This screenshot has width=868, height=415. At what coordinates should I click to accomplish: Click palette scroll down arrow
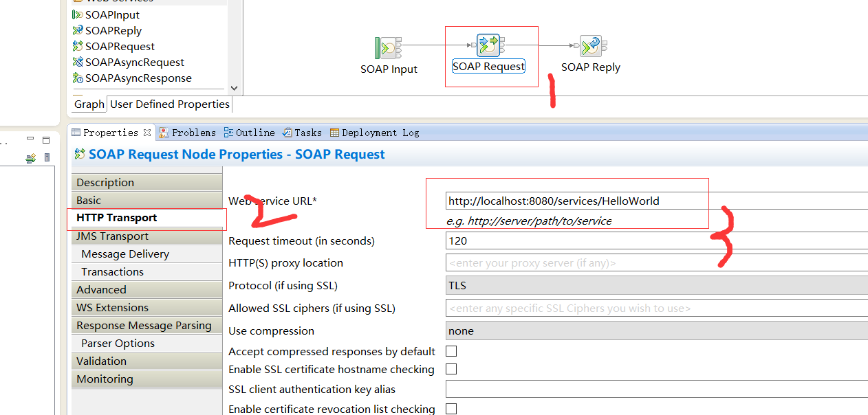tap(234, 88)
